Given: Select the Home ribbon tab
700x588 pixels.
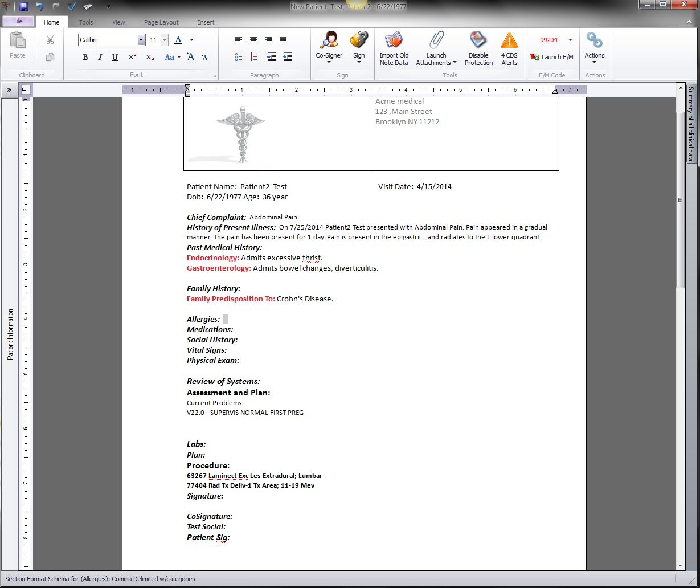Looking at the screenshot, I should click(x=52, y=22).
